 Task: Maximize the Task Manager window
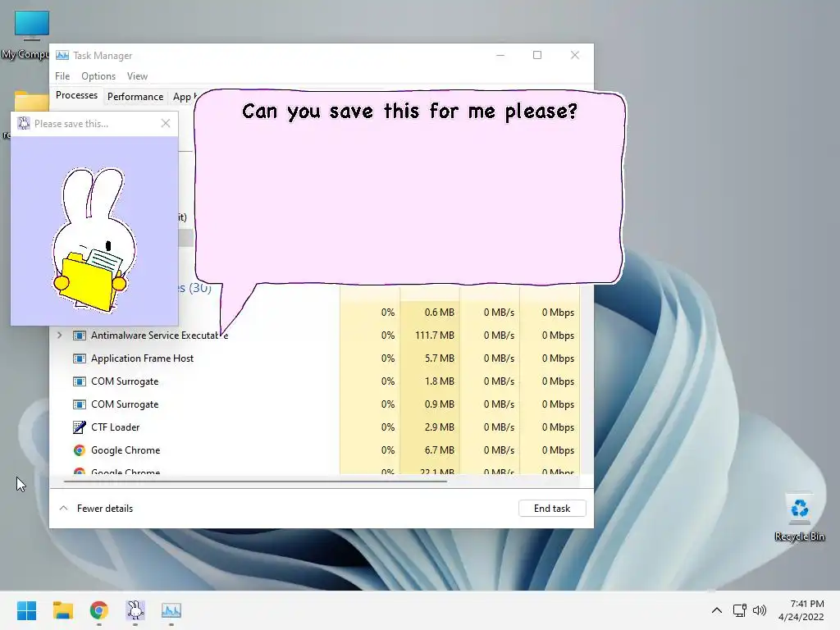[x=537, y=55]
